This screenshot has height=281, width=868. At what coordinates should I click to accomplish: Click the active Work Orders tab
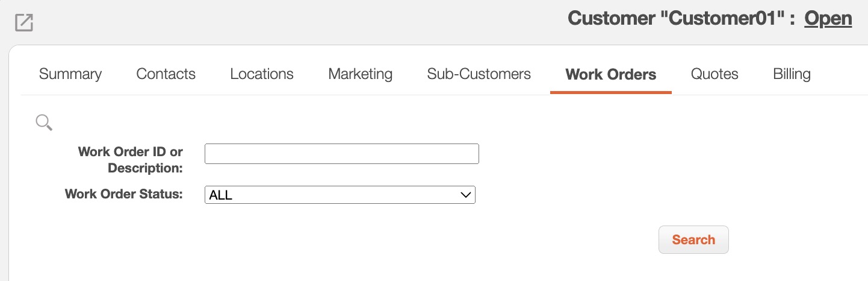click(610, 75)
